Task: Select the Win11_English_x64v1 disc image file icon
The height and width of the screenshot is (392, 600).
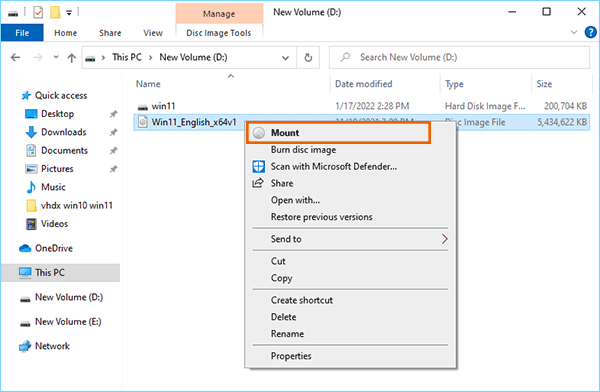Action: pos(143,122)
